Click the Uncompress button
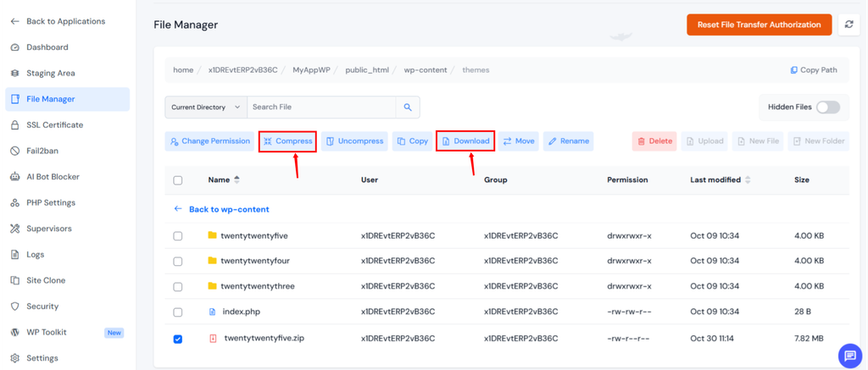The width and height of the screenshot is (868, 370). tap(354, 141)
